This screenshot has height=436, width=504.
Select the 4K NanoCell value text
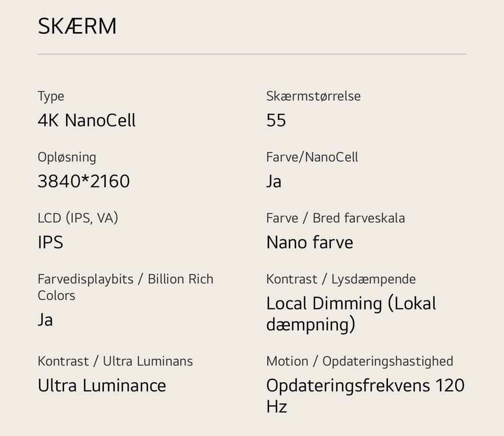[87, 120]
